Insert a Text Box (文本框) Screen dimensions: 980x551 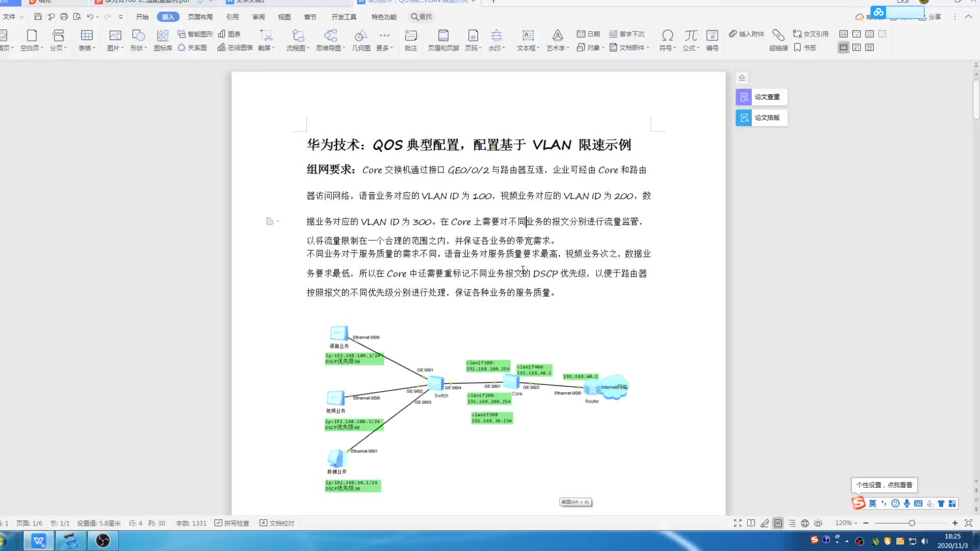coord(528,40)
